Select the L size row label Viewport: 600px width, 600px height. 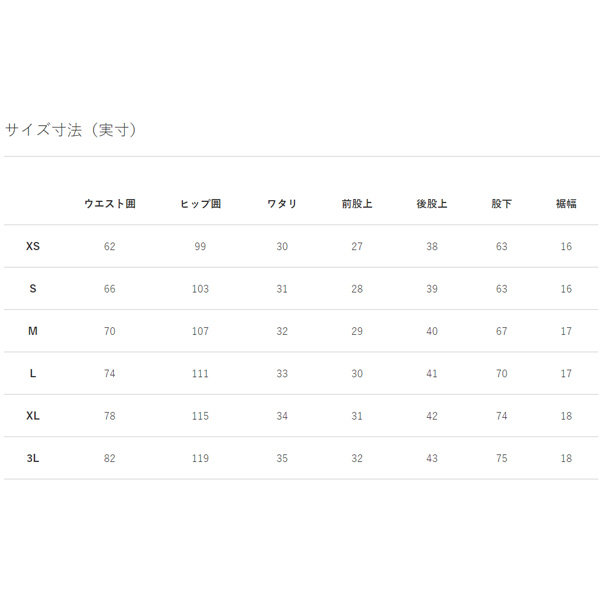click(33, 374)
